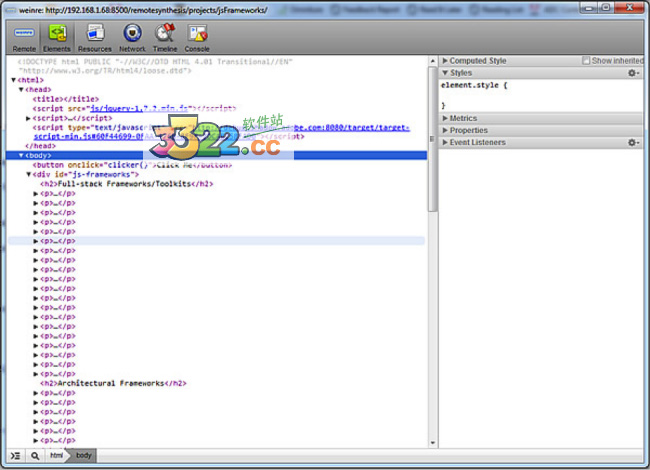Open the Remote panel
The height and width of the screenshot is (470, 650).
point(24,38)
